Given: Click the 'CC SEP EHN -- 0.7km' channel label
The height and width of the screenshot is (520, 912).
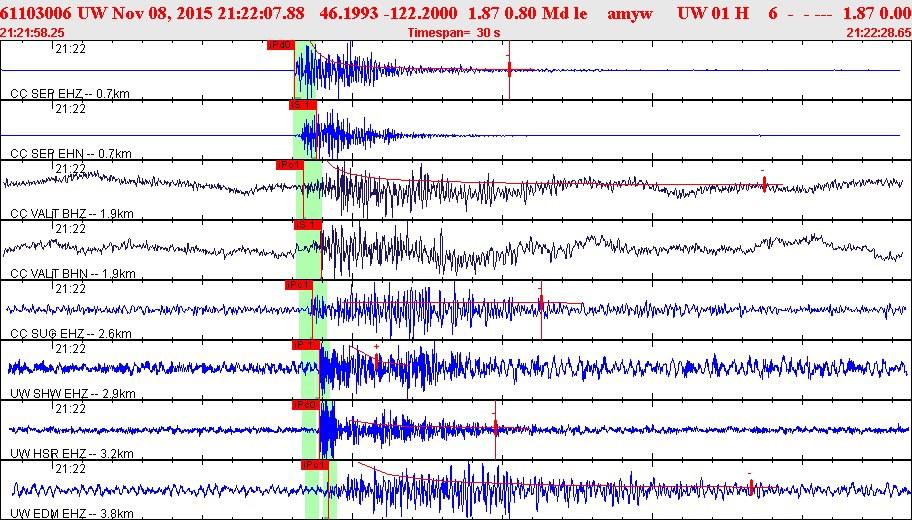Looking at the screenshot, I should pyautogui.click(x=71, y=154).
